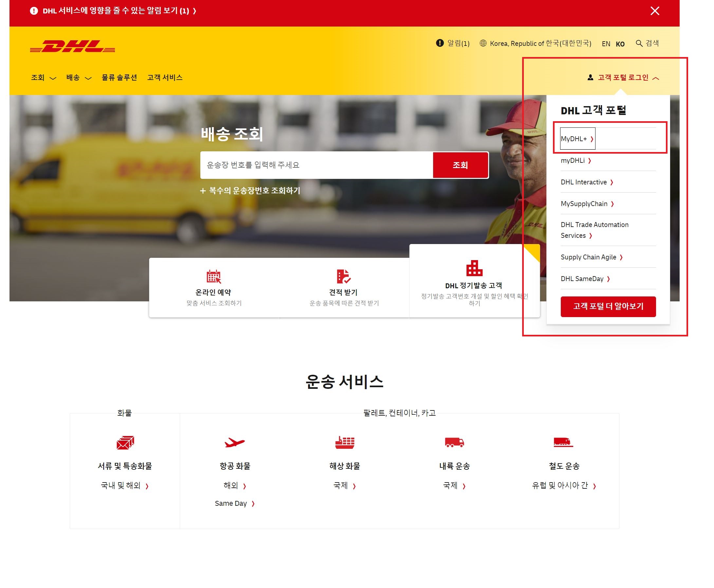Switch language to EN
Image resolution: width=714 pixels, height=588 pixels.
point(606,44)
